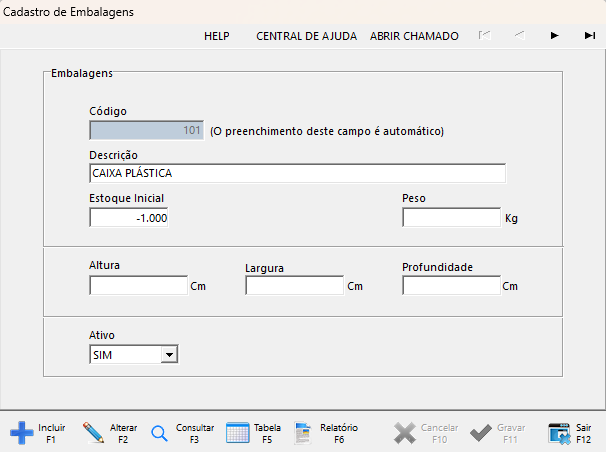This screenshot has width=606, height=452.
Task: Open the Tabela grid view icon
Action: pos(238,433)
